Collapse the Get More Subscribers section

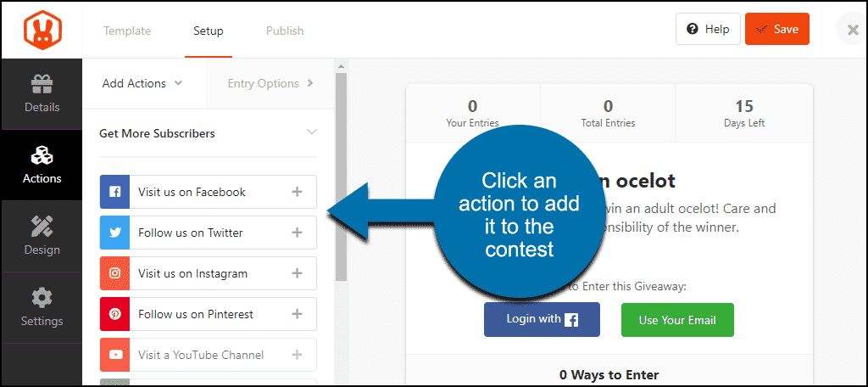[312, 132]
